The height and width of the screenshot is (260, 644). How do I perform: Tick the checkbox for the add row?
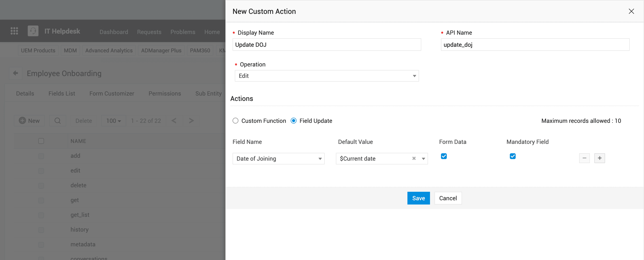[41, 156]
